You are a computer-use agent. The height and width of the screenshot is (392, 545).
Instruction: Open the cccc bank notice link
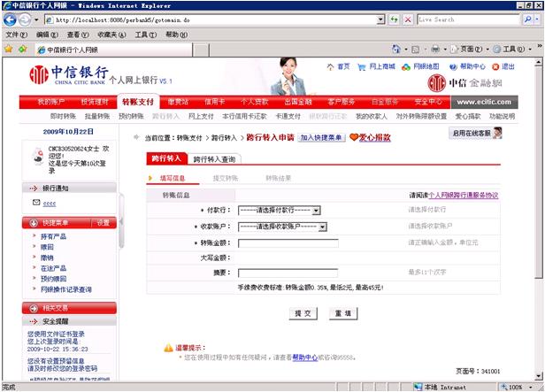click(x=50, y=204)
